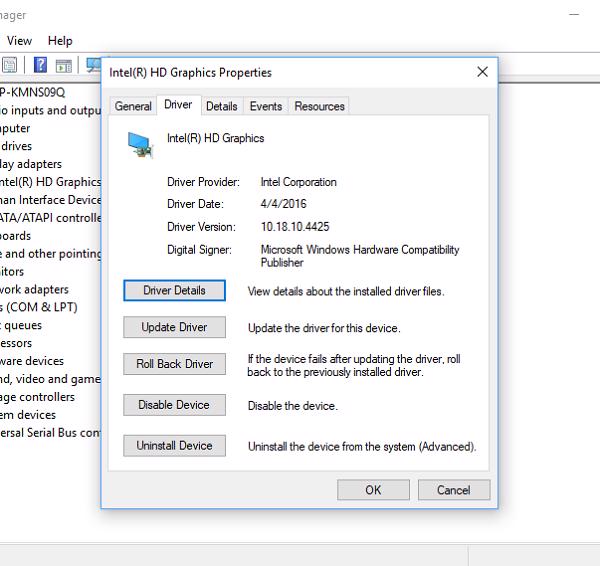Switch to the Details tab
Viewport: 600px width, 566px height.
click(x=222, y=106)
